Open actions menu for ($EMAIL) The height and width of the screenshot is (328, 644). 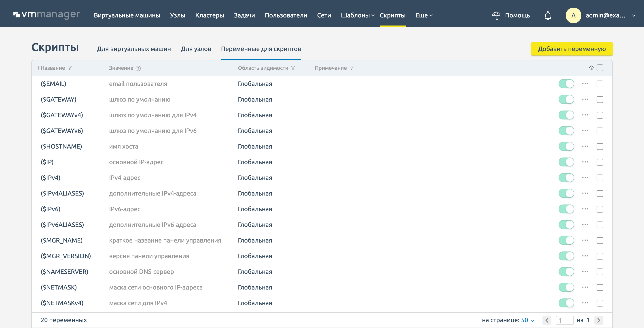point(585,84)
